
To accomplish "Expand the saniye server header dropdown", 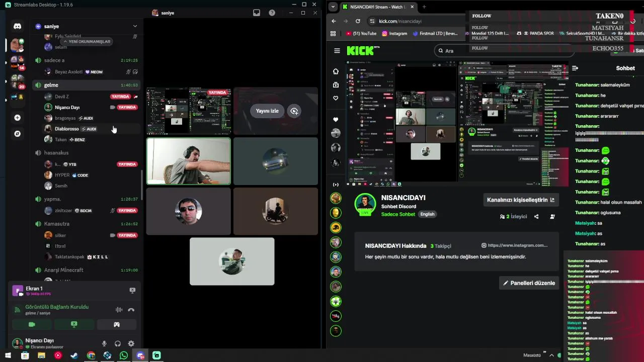I will coord(135,26).
